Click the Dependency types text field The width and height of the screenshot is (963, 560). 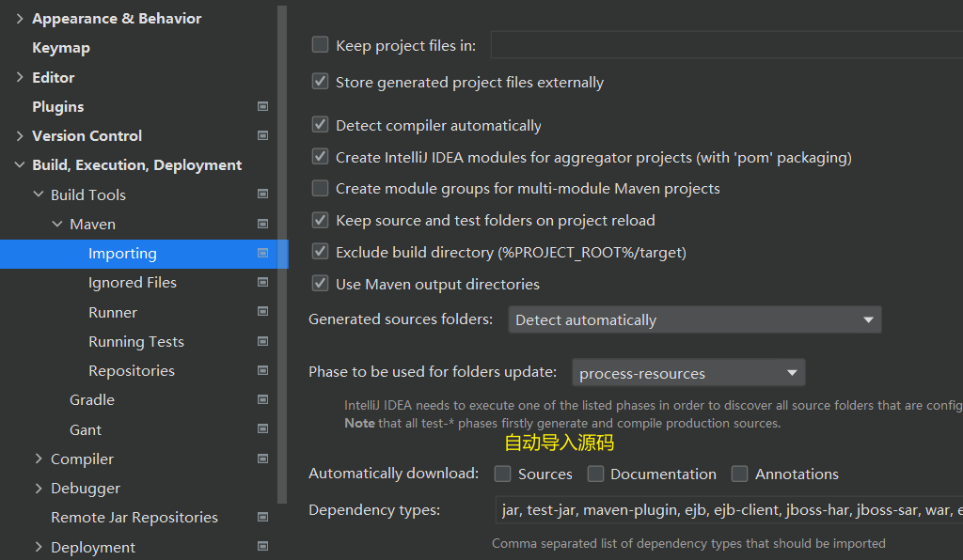click(x=729, y=509)
